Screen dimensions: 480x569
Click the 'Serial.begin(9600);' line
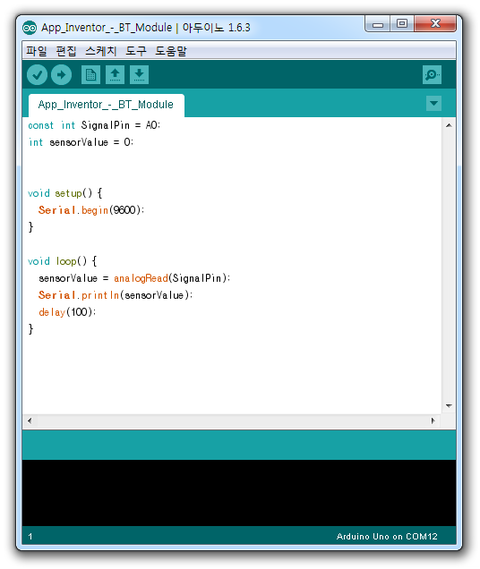coord(91,210)
